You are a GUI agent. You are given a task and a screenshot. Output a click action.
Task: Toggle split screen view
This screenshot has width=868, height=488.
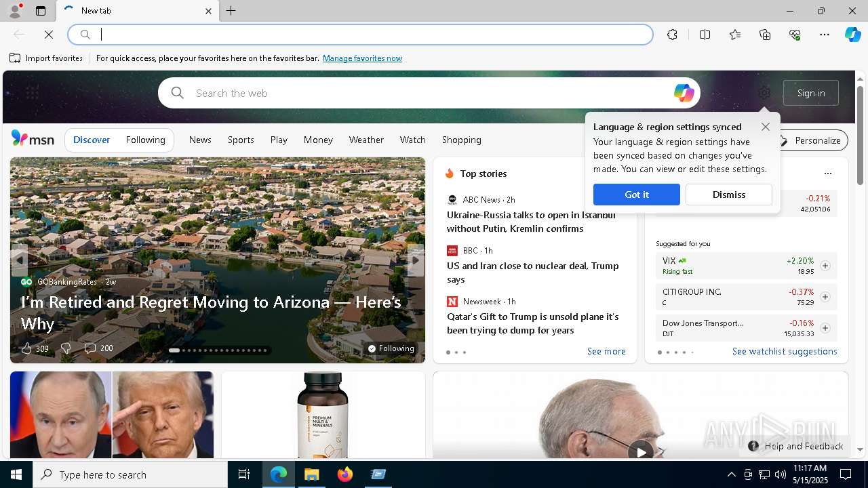click(705, 35)
